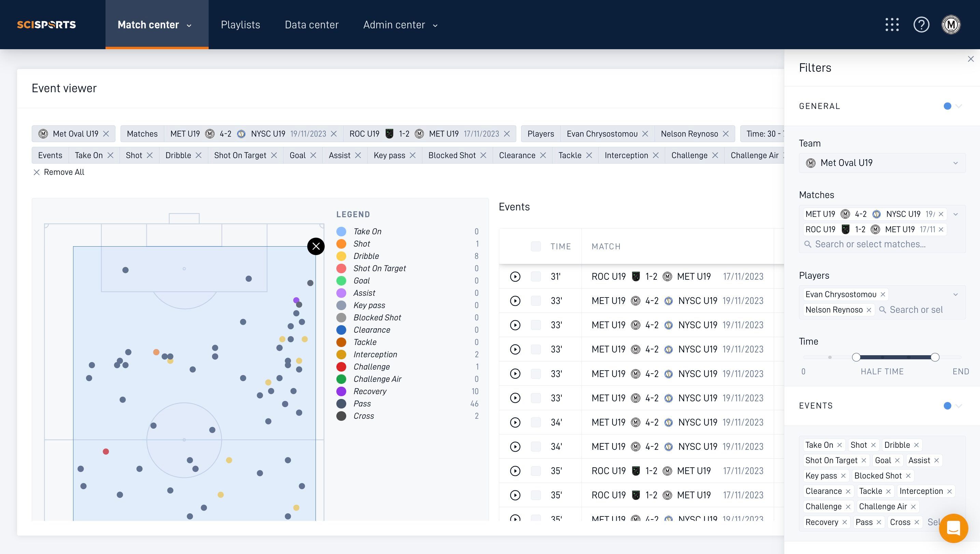
Task: Sort by TIME column header
Action: pyautogui.click(x=560, y=247)
